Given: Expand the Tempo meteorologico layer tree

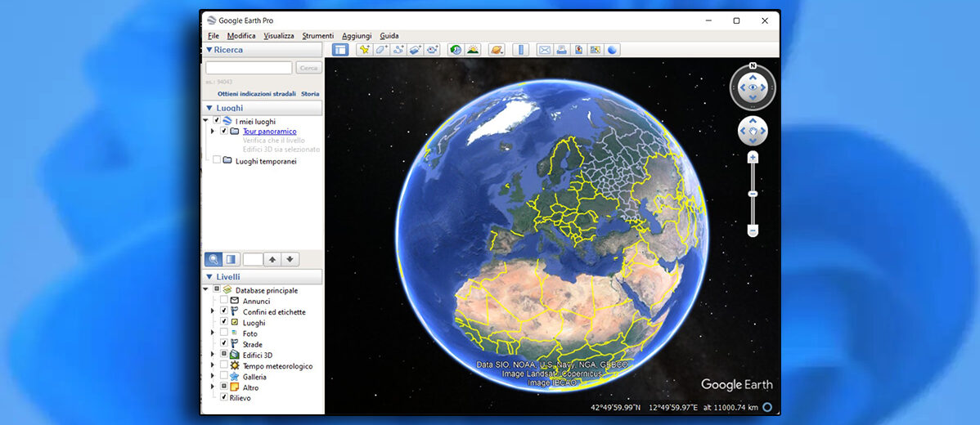Looking at the screenshot, I should pyautogui.click(x=213, y=366).
